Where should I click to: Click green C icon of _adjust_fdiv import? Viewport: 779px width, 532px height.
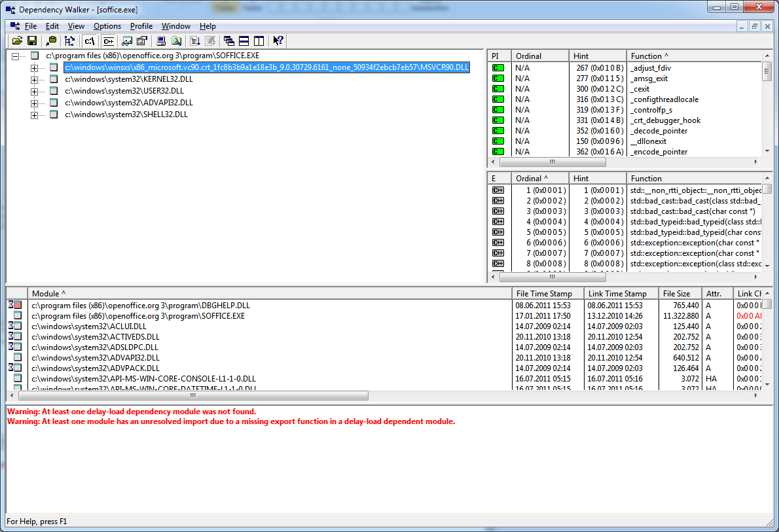pos(498,68)
